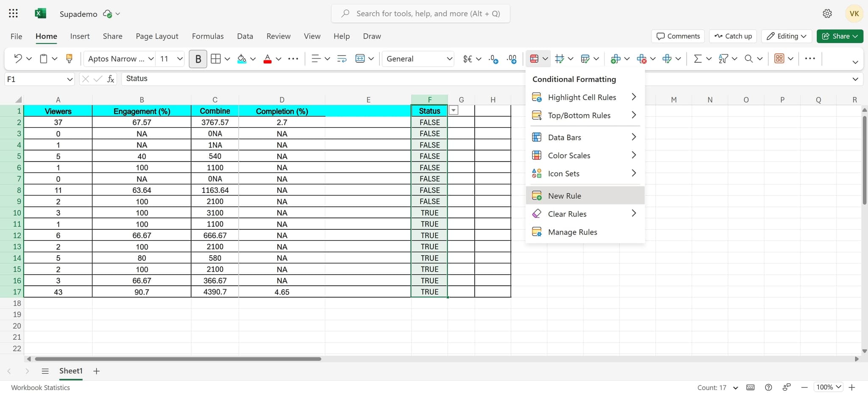Open the Editing mode dropdown
The image size is (868, 393).
(787, 36)
